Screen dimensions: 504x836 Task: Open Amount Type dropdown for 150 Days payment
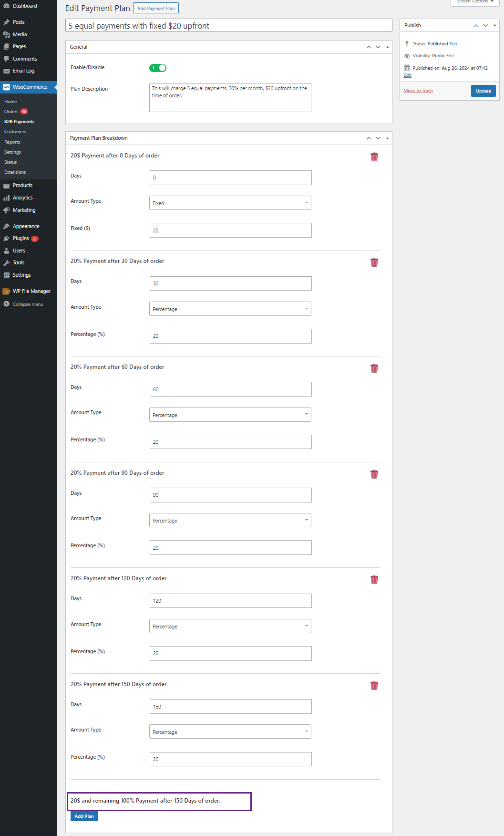[x=230, y=731]
